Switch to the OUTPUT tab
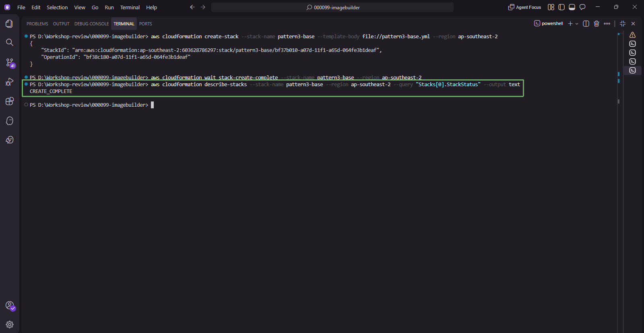This screenshot has height=333, width=644. pyautogui.click(x=61, y=24)
